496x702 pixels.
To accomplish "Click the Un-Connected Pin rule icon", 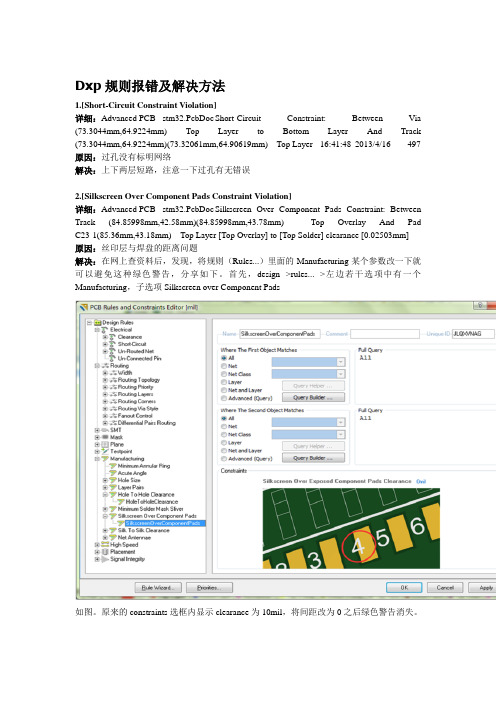I will [113, 358].
